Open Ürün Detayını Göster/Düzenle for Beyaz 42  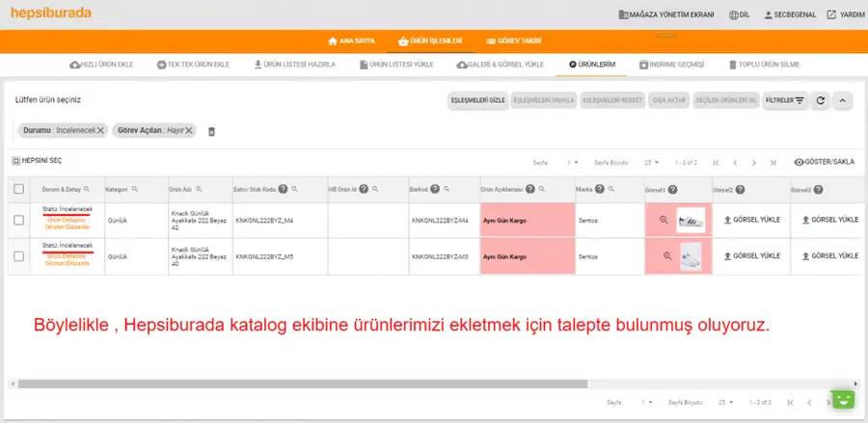(x=68, y=224)
